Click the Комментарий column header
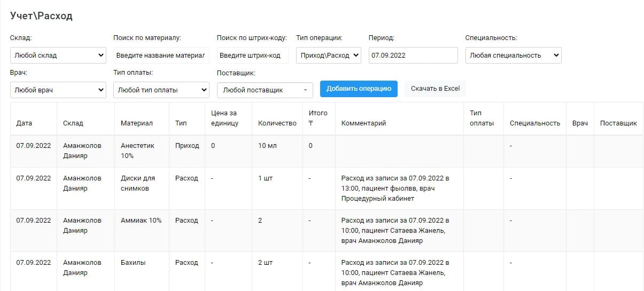The image size is (644, 291). tap(363, 123)
